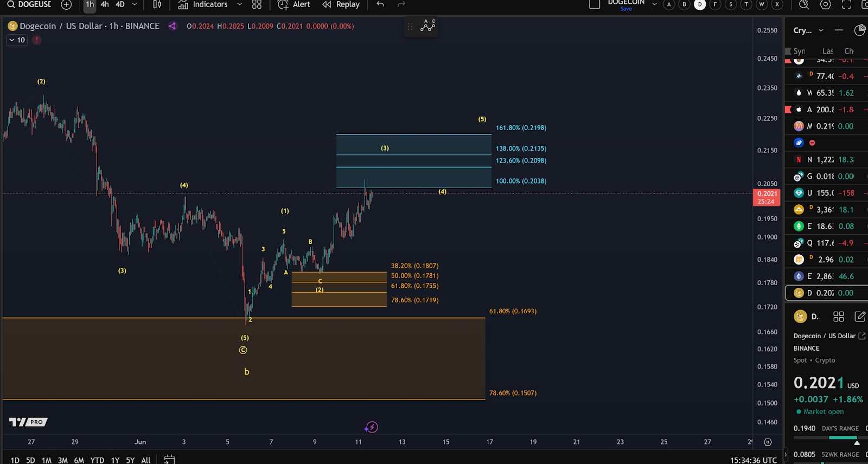Click Save under the DOGECOIN layout

tap(626, 9)
